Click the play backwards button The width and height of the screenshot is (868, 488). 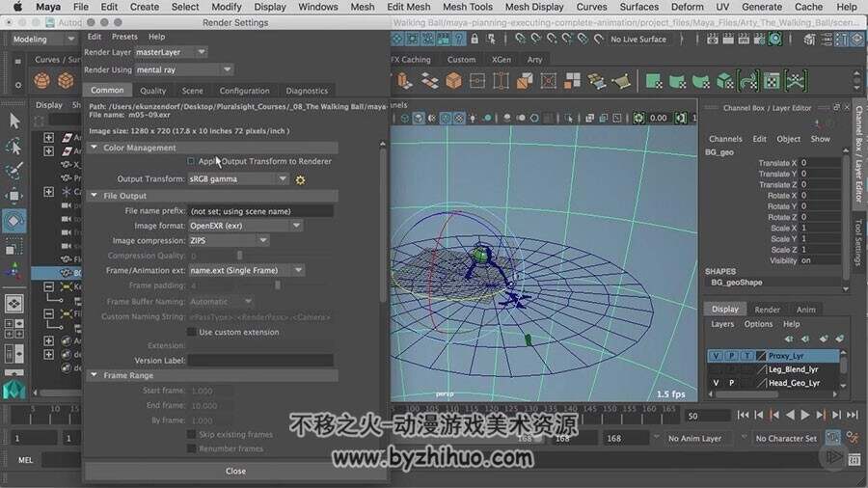[x=790, y=415]
